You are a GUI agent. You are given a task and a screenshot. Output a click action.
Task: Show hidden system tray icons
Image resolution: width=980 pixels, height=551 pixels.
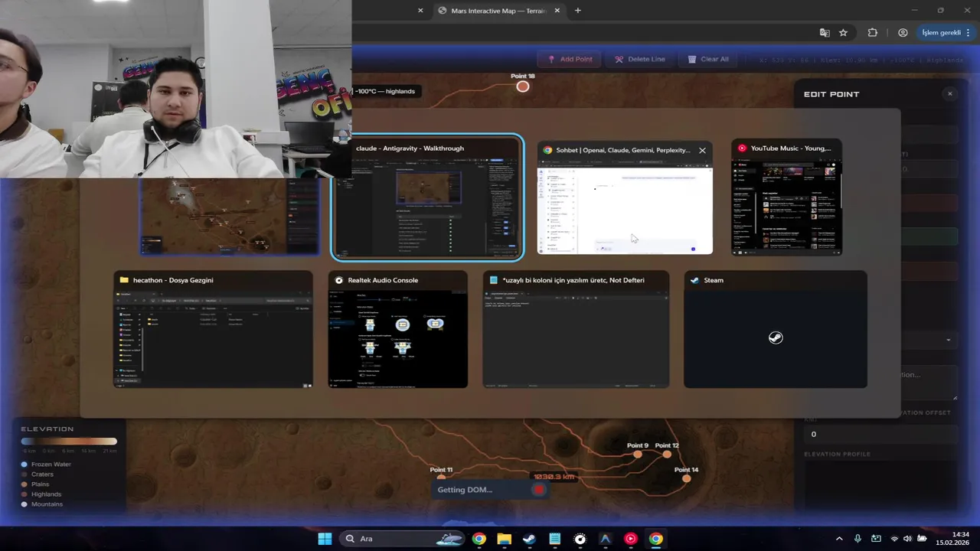839,539
